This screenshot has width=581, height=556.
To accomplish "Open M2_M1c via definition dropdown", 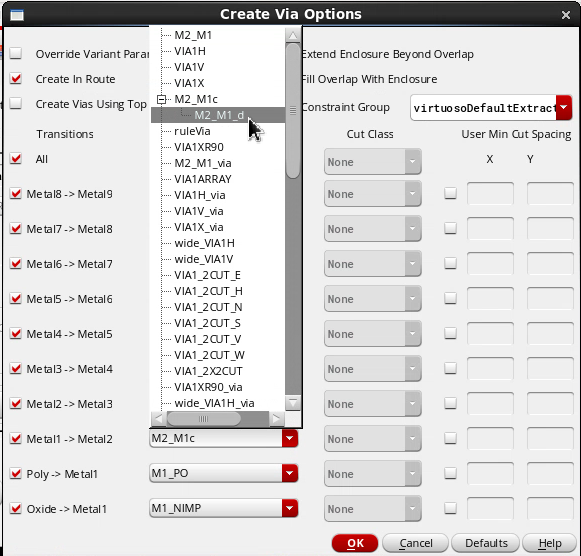I will tap(289, 438).
